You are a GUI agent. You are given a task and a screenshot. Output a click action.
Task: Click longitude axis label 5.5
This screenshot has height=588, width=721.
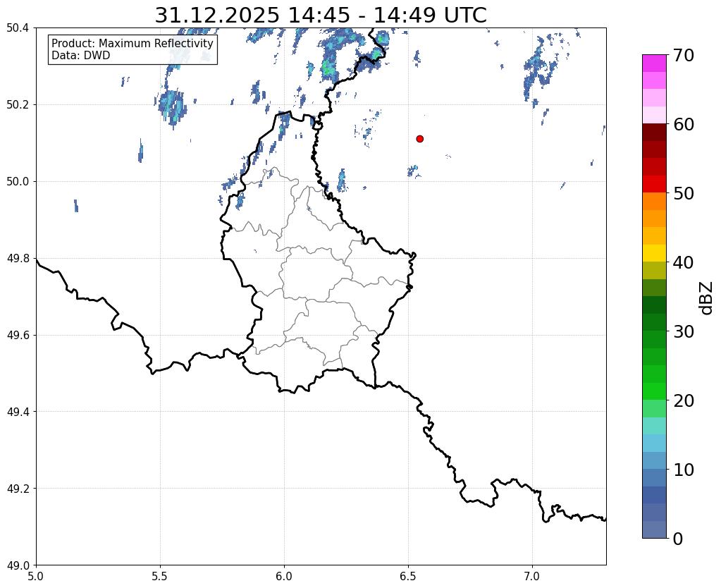pyautogui.click(x=160, y=577)
